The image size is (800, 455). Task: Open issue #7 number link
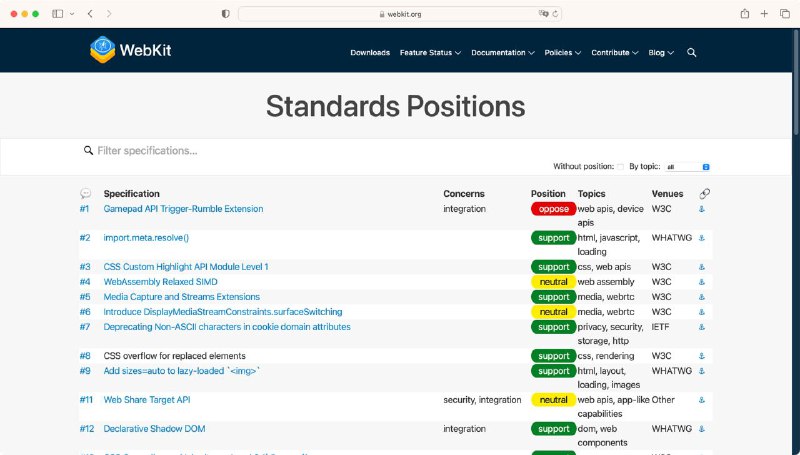[x=85, y=326]
